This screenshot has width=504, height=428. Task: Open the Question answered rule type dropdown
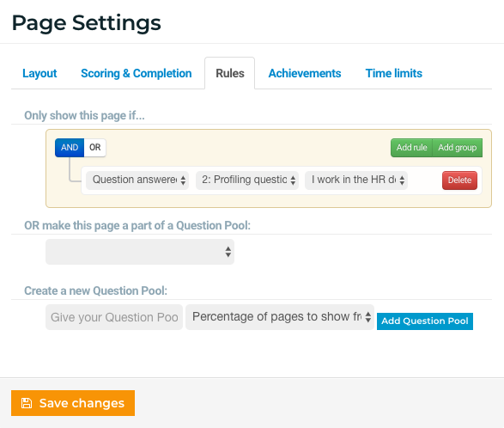pos(137,180)
